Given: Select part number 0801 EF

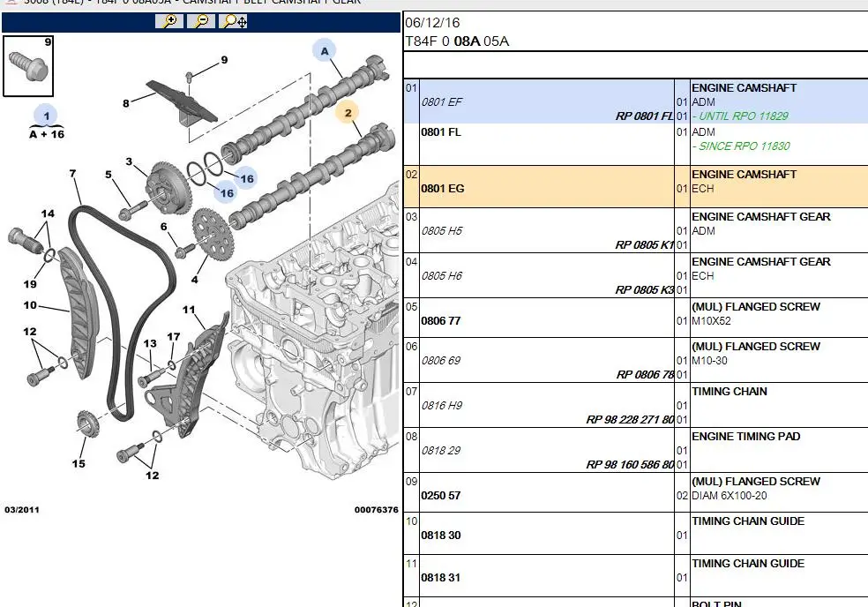Looking at the screenshot, I should point(442,102).
